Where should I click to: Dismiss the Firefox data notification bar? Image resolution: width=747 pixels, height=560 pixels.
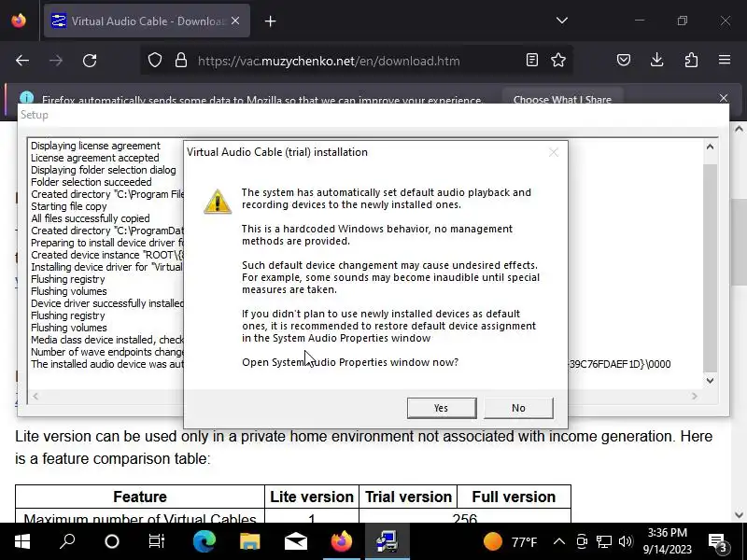(x=724, y=98)
